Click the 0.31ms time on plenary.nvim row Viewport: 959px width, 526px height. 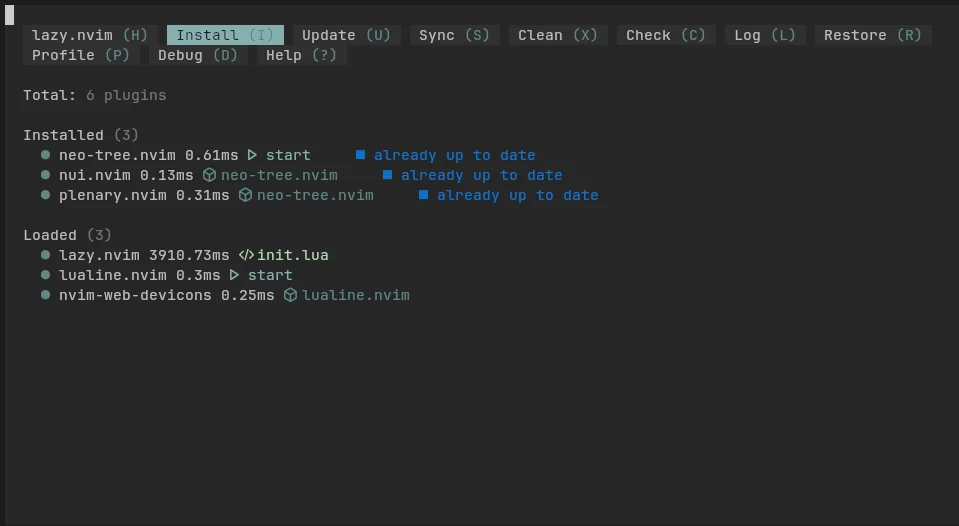(x=202, y=196)
